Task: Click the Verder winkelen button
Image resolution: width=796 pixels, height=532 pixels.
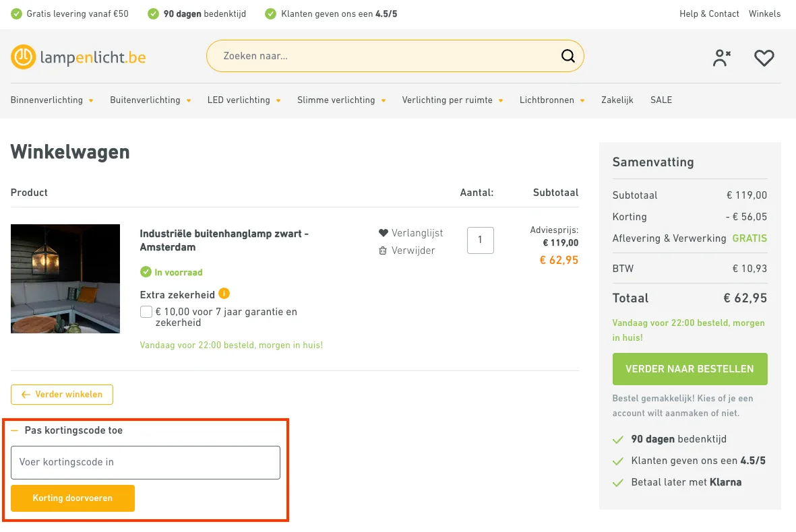Action: (x=62, y=395)
